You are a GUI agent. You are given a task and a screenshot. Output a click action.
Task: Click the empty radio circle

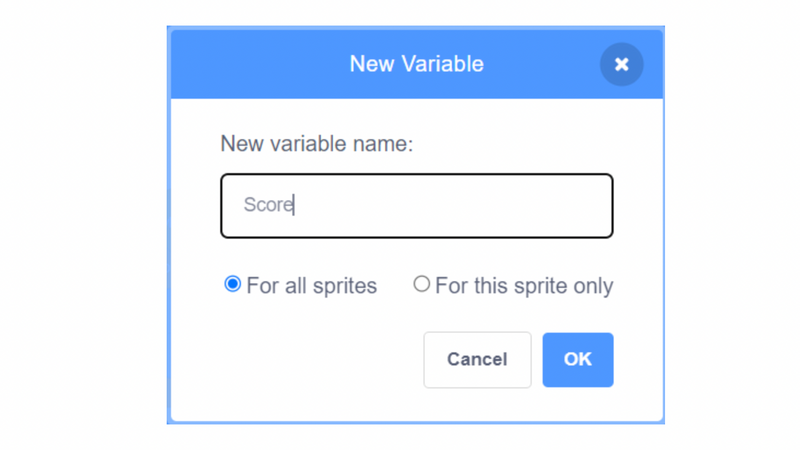421,284
